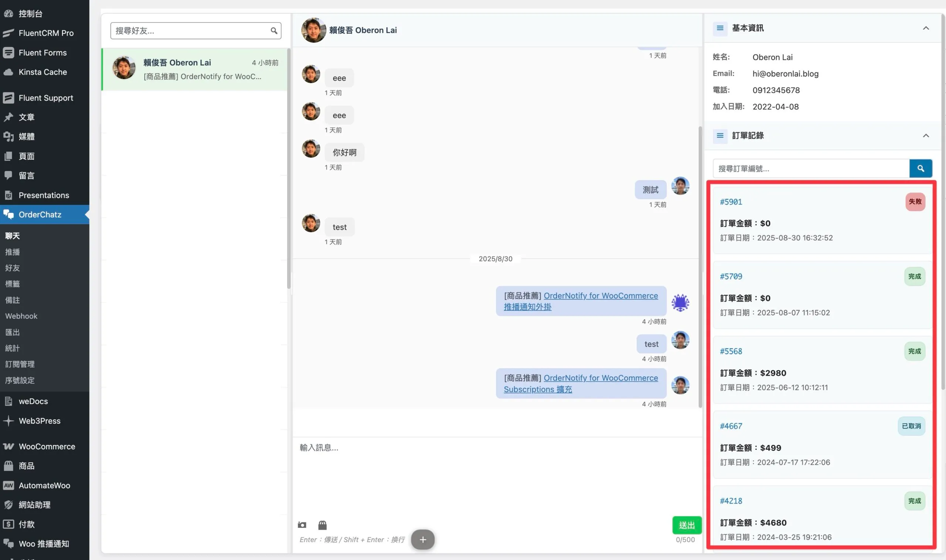Click the camera icon to attach an image
Viewport: 946px width, 560px height.
click(302, 525)
